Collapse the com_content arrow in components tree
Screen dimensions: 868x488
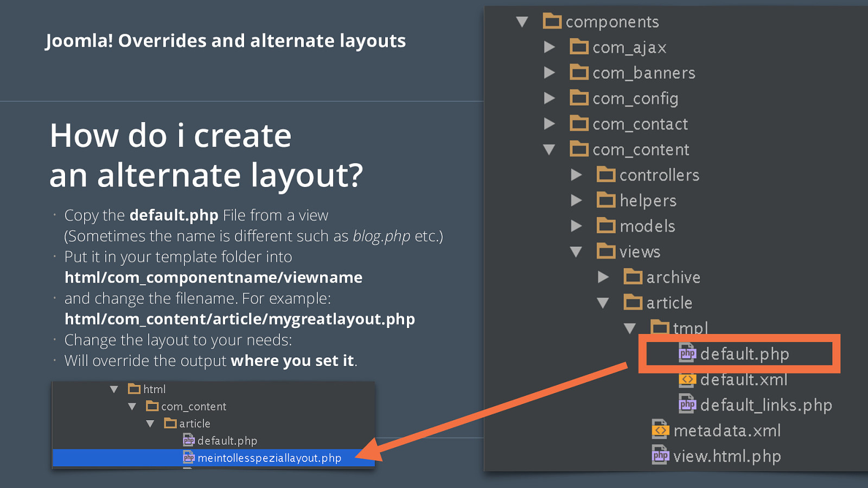point(549,150)
